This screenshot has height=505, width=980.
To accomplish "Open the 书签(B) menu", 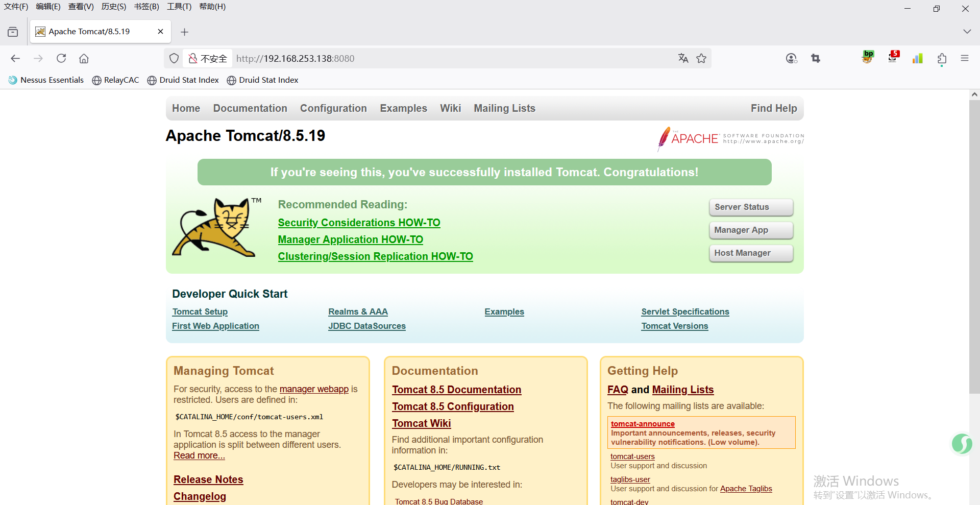I will (147, 7).
